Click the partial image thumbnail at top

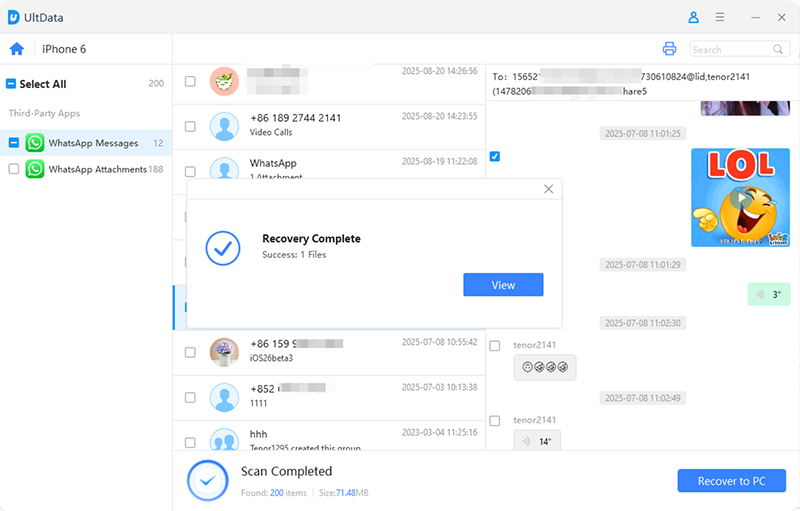(x=745, y=108)
